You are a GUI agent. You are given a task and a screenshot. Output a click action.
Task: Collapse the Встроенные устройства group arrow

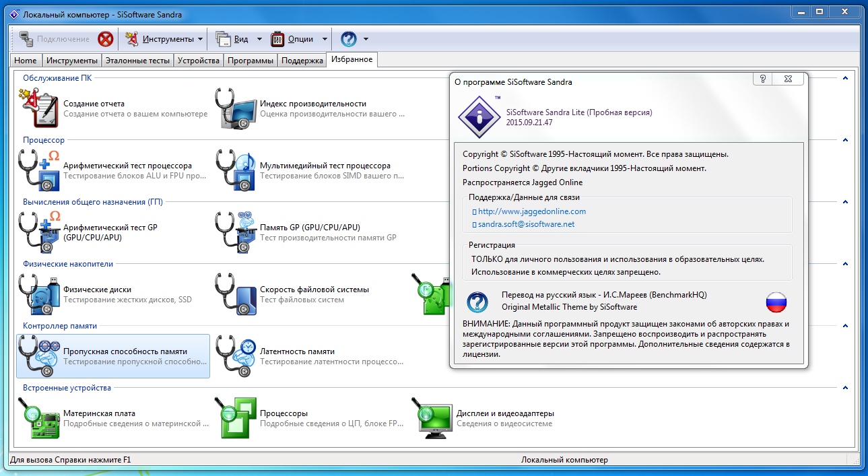pyautogui.click(x=844, y=388)
